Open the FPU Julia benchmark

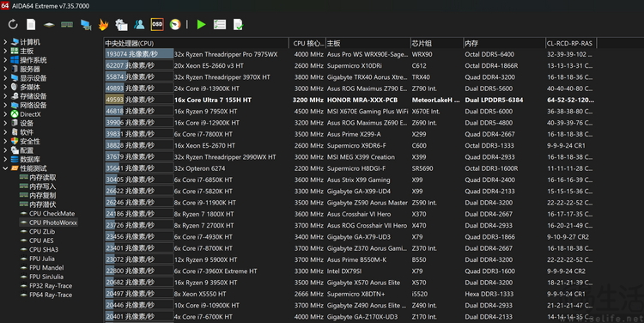[37, 259]
